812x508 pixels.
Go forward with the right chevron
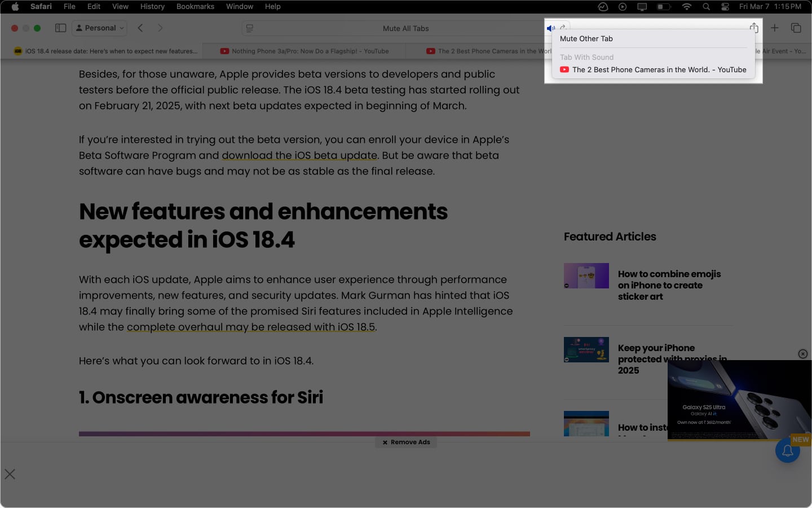(160, 28)
